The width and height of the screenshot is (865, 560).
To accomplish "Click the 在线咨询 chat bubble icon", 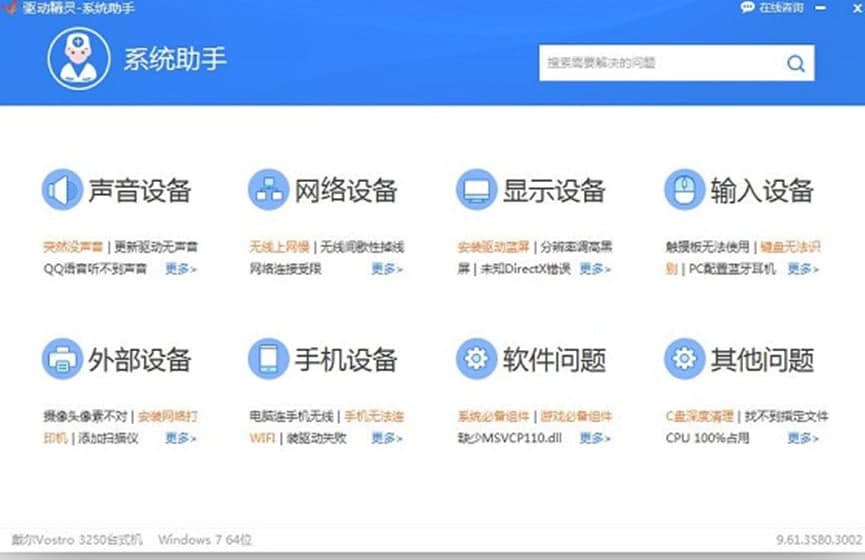I will pos(747,7).
